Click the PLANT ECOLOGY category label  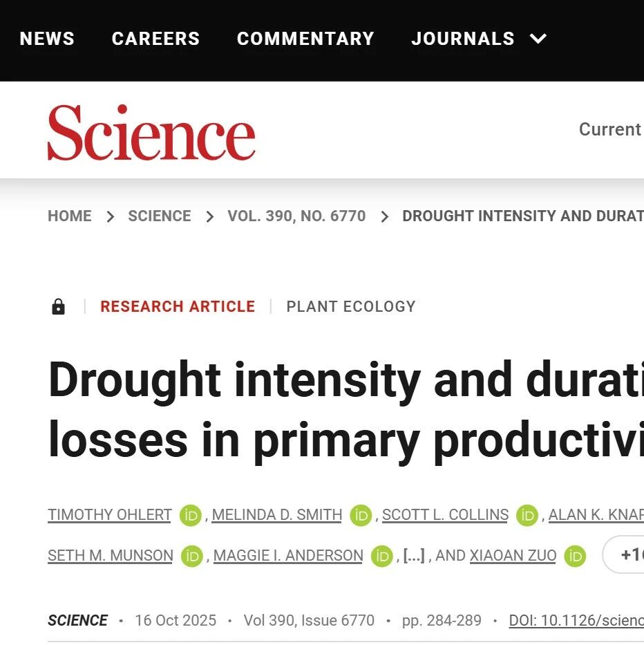coord(351,306)
